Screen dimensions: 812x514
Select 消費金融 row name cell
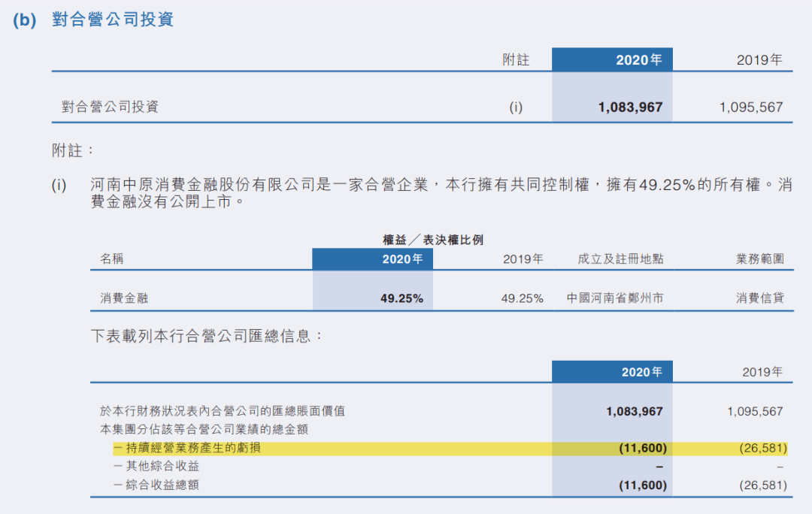[124, 298]
